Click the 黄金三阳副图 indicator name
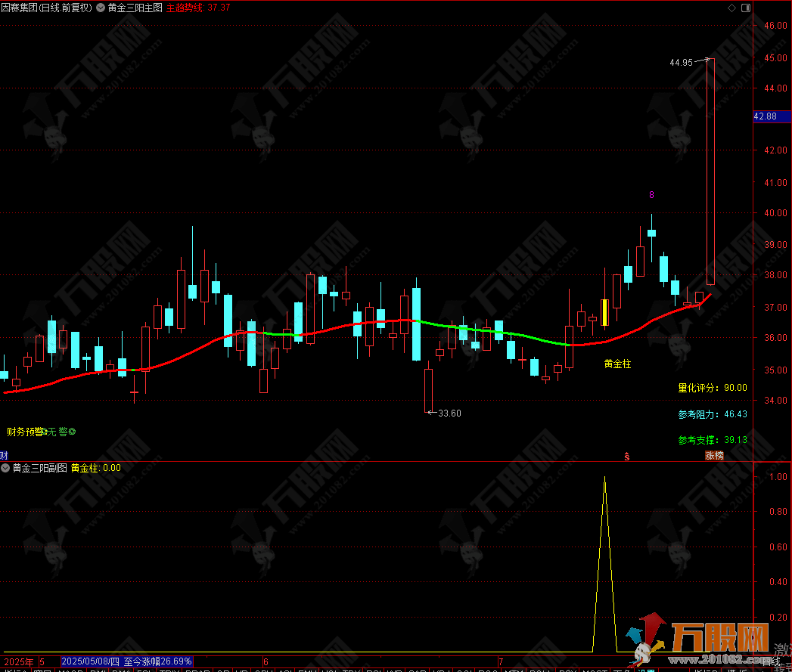Image resolution: width=792 pixels, height=672 pixels. coord(40,468)
